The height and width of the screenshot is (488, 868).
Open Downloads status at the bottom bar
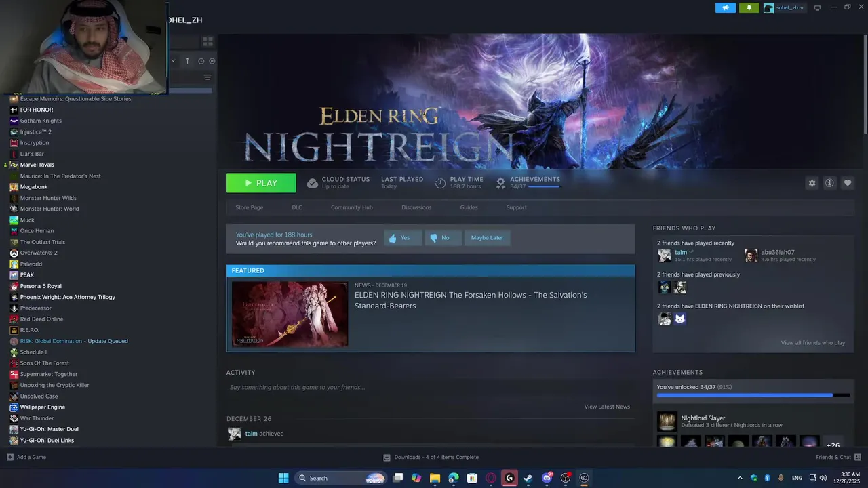(431, 457)
